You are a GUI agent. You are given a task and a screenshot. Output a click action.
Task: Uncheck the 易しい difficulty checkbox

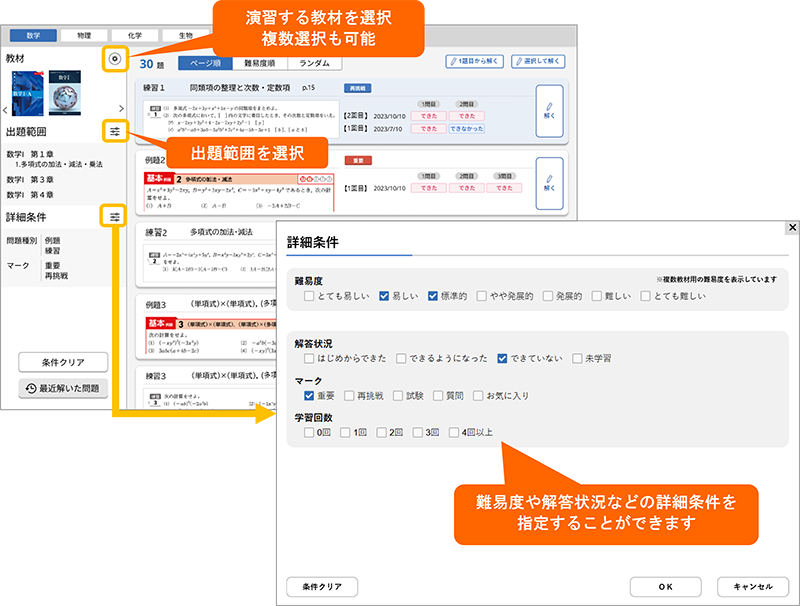tap(384, 296)
